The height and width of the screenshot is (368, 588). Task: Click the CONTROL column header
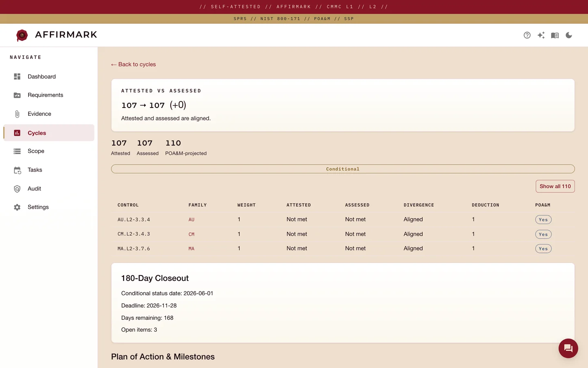128,205
